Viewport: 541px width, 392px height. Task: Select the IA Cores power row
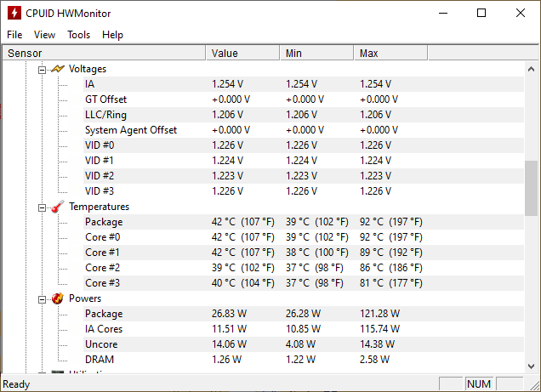tap(304, 329)
